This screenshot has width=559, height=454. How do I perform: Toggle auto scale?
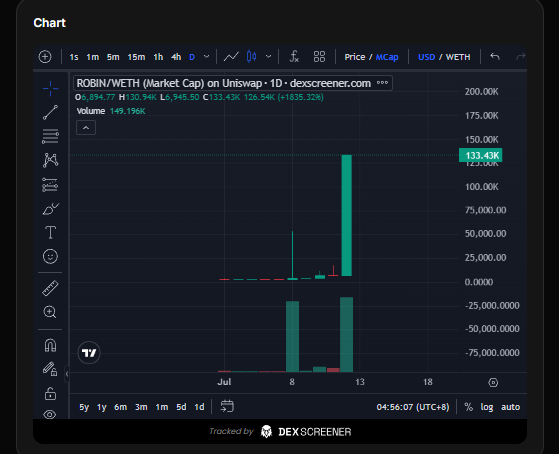click(511, 407)
